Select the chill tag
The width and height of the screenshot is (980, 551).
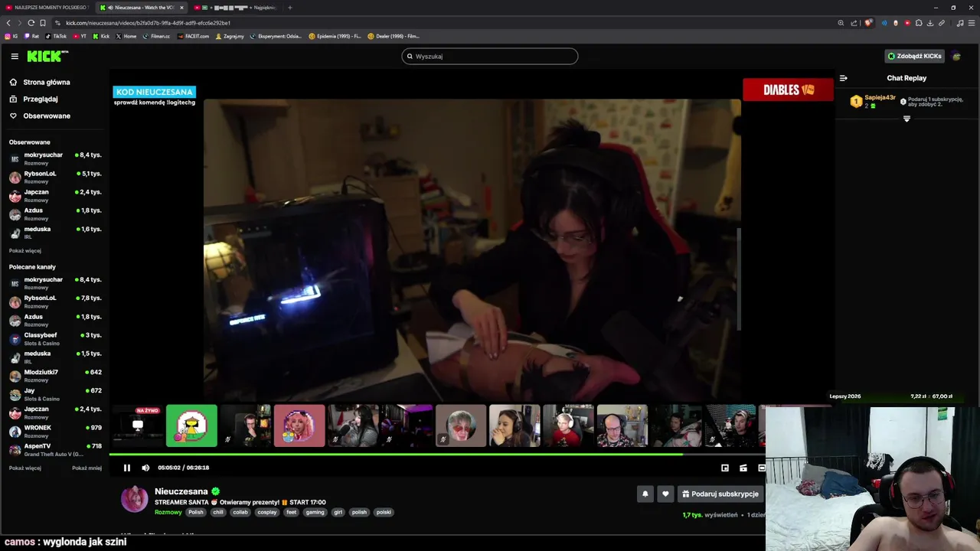pos(218,512)
